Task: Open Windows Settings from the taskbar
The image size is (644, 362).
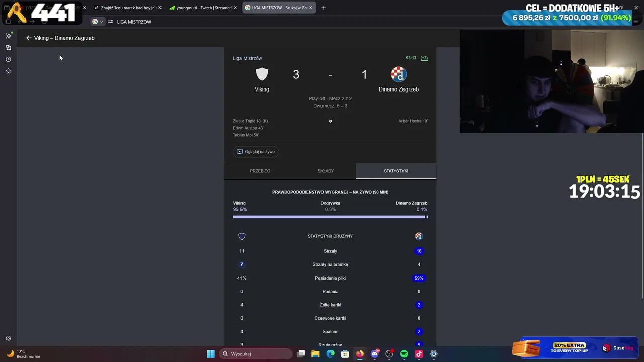Action: (434, 354)
